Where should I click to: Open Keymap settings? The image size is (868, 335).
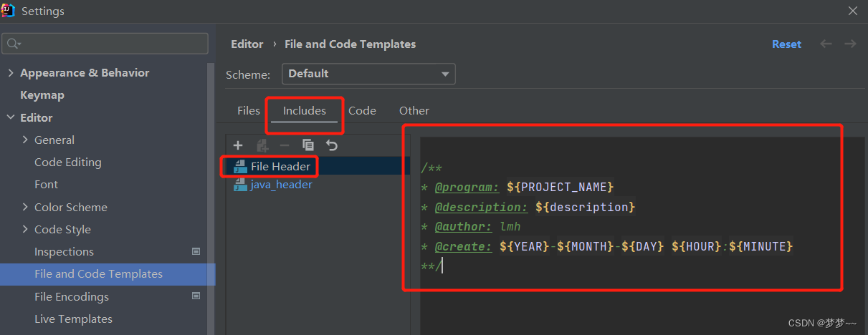[42, 95]
